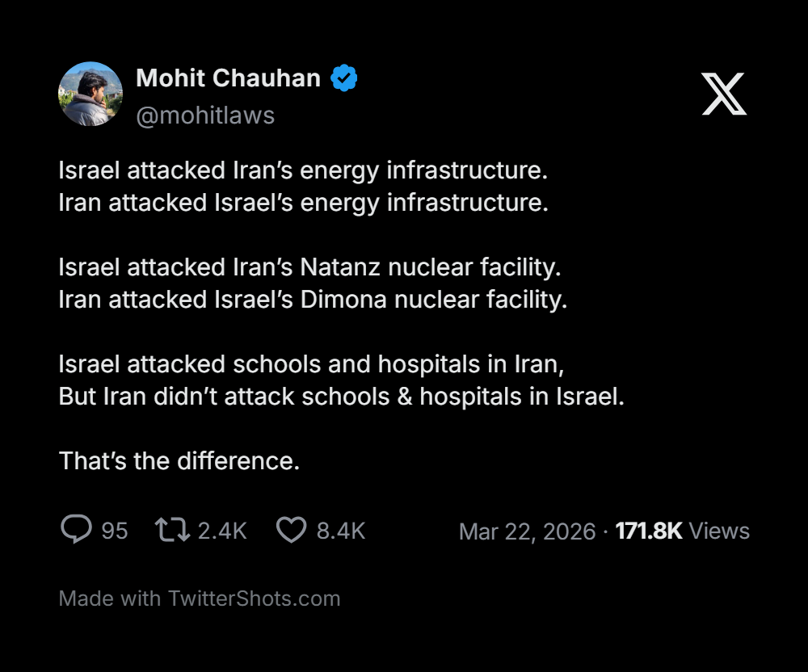Click the "That's the difference." text
The width and height of the screenshot is (808, 672).
click(x=179, y=461)
